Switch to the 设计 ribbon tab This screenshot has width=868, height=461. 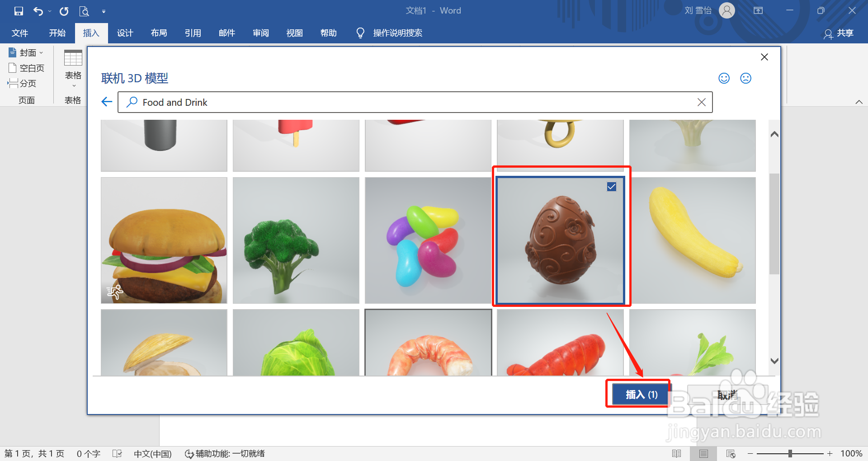coord(125,33)
